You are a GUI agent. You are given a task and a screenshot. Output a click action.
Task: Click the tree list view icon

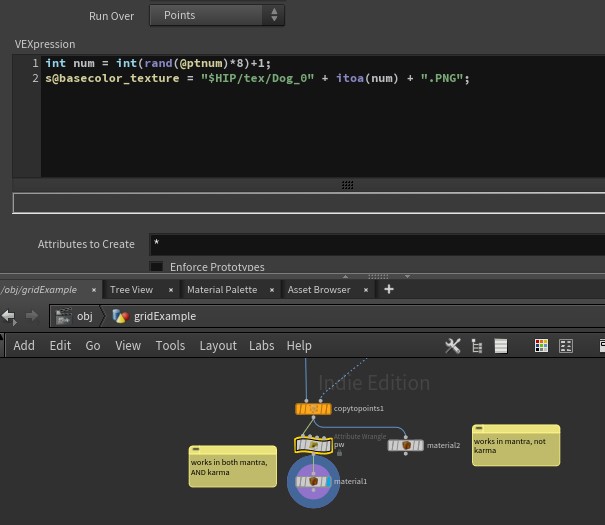tap(477, 346)
